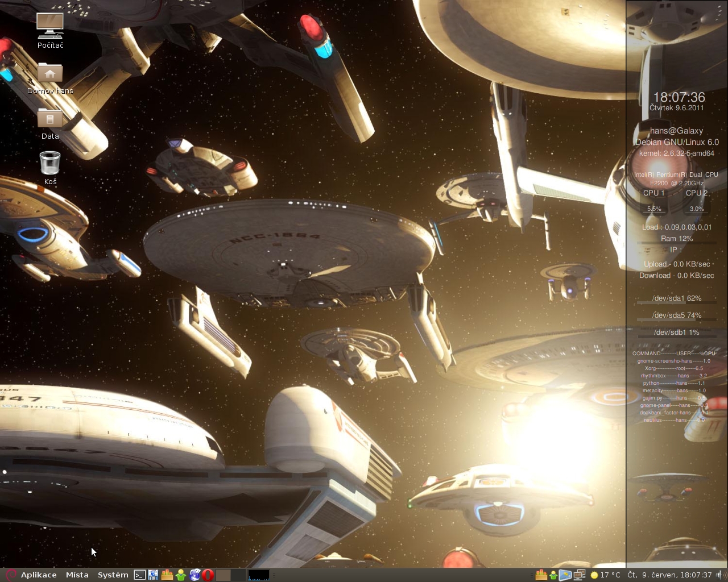Image resolution: width=728 pixels, height=582 pixels.
Task: Click the Download - 0.0 KB/sec line
Action: coord(676,276)
